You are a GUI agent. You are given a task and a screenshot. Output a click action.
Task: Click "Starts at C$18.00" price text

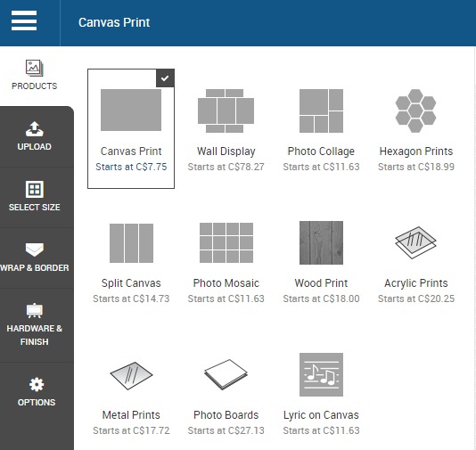(321, 299)
